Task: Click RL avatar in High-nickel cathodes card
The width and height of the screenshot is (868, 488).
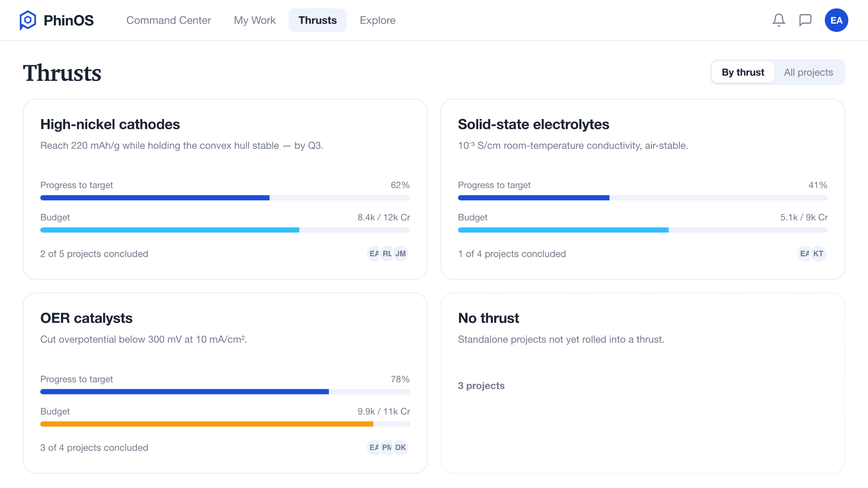Action: coord(387,254)
